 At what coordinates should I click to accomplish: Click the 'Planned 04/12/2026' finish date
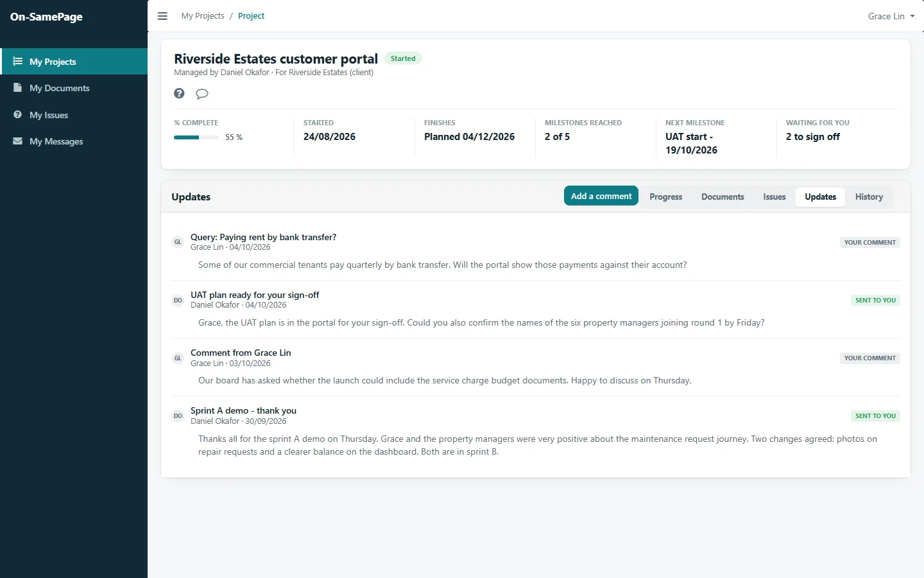tap(470, 137)
